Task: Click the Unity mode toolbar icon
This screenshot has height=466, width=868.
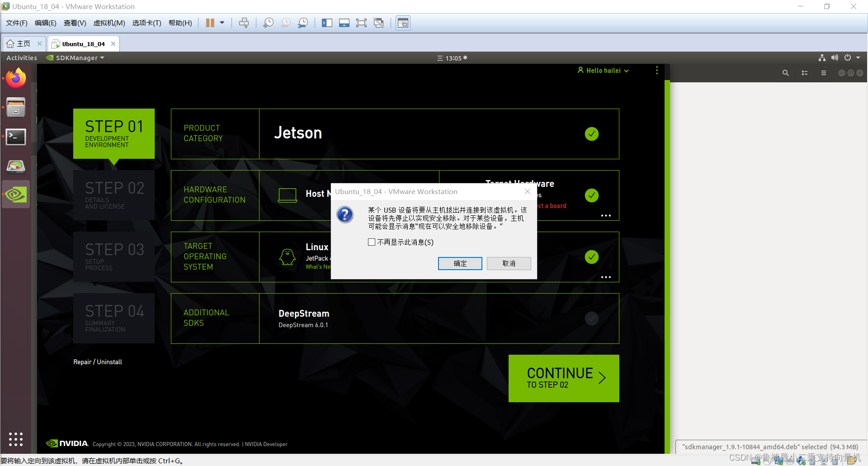Action: (379, 23)
